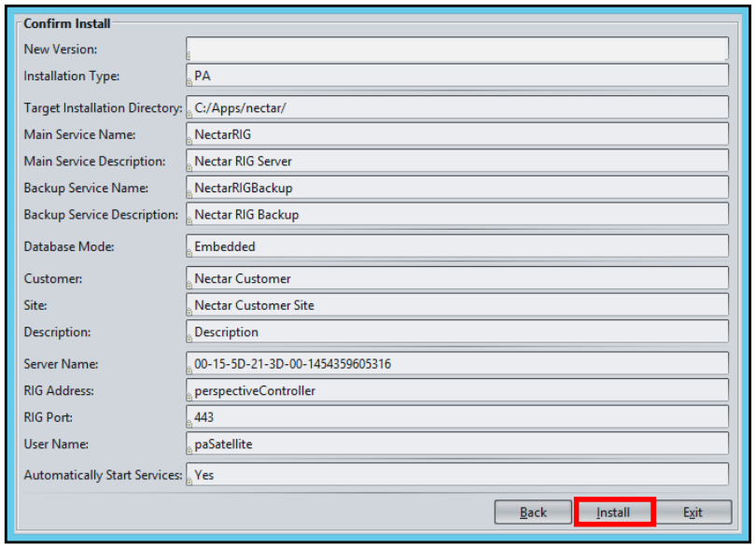
Task: Click the 'Confirm Install' group title
Action: click(x=66, y=23)
